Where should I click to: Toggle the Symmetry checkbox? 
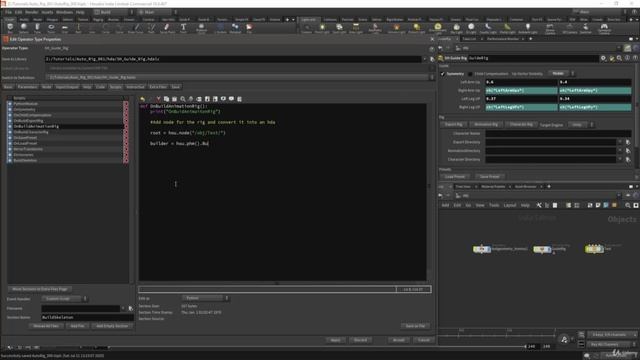(443, 74)
